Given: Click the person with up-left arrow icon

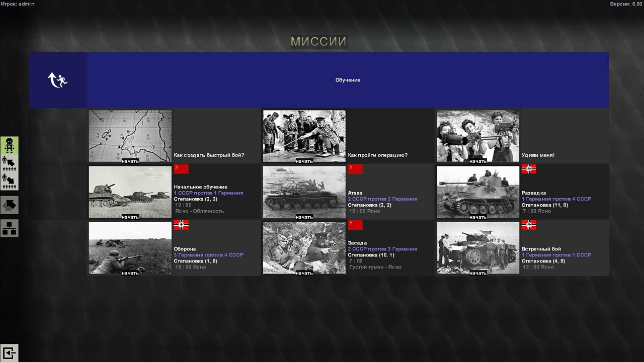Looking at the screenshot, I should 9,163.
